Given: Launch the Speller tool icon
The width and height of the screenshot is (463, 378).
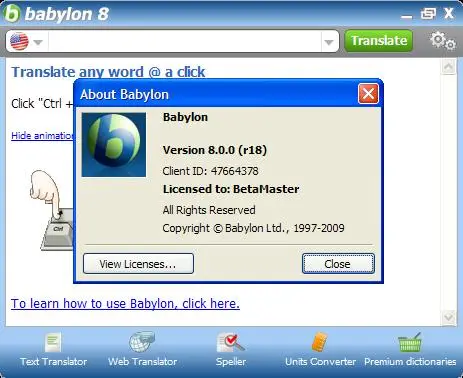Looking at the screenshot, I should (231, 343).
